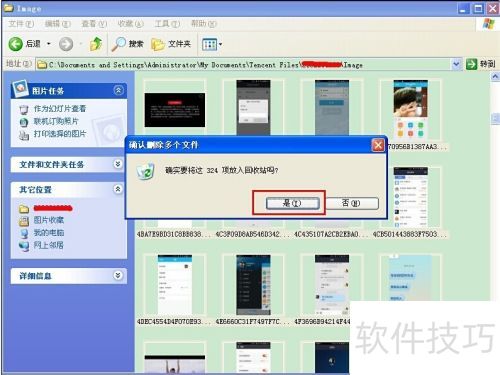Screen dimensions: 500x375
Task: Confirm deletion with the 是(Y) button
Action: pyautogui.click(x=293, y=203)
